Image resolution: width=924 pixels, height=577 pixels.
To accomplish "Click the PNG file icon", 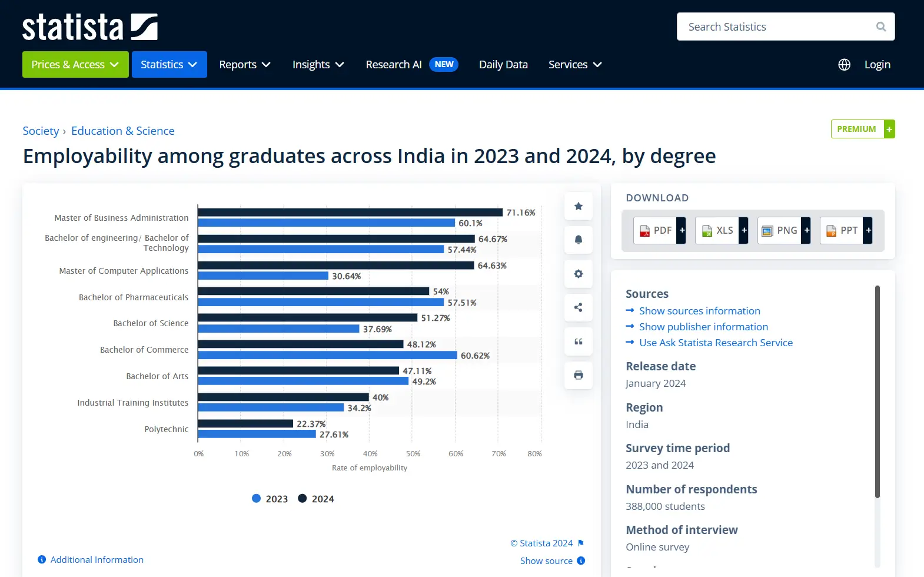I will [x=767, y=231].
